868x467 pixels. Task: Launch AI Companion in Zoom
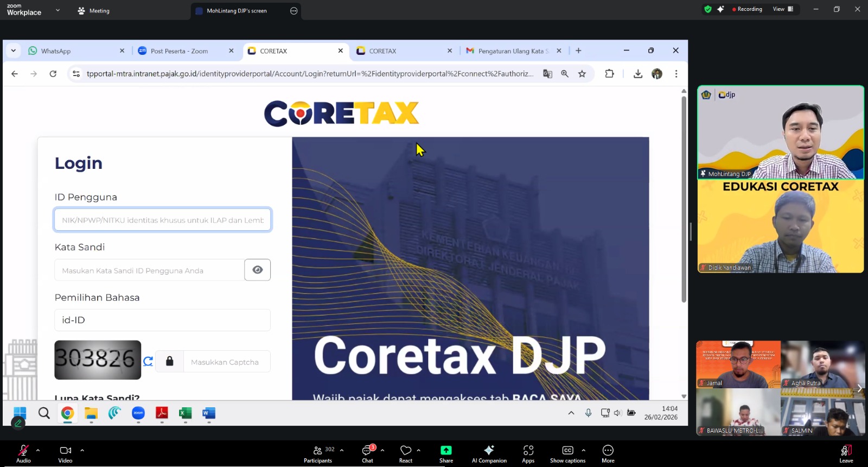click(489, 453)
